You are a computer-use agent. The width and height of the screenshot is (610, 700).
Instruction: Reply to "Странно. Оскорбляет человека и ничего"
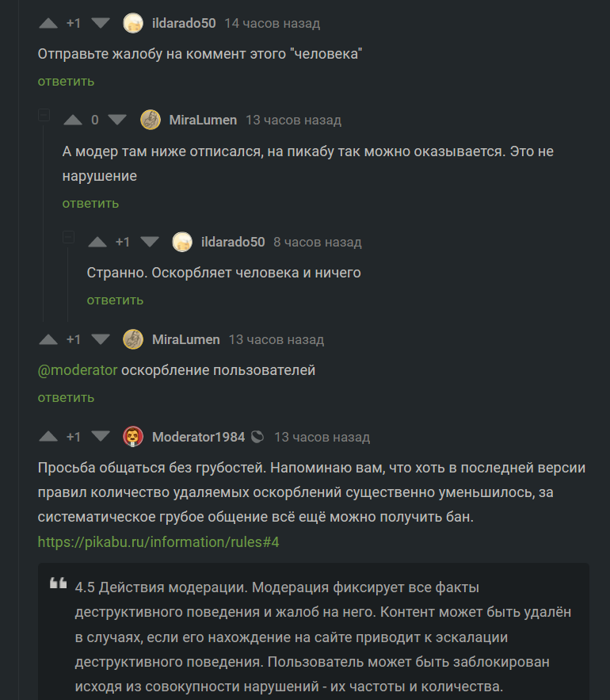tap(115, 300)
